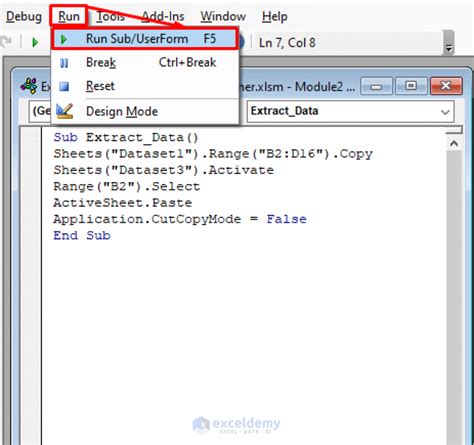Viewport: 474px width, 445px height.
Task: Click the Design Mode ruler icon
Action: [x=64, y=111]
